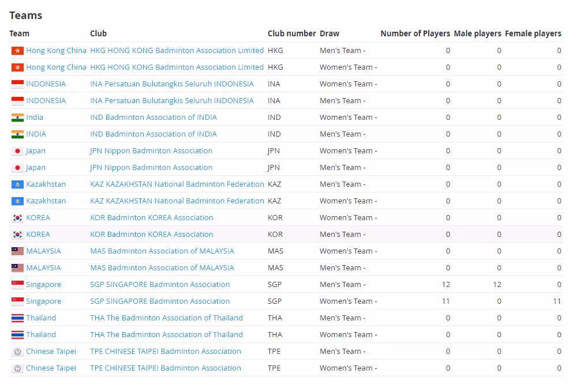Viewport: 588px width, 385px height.
Task: Click Singapore flag in the Women's Team row
Action: coord(17,301)
